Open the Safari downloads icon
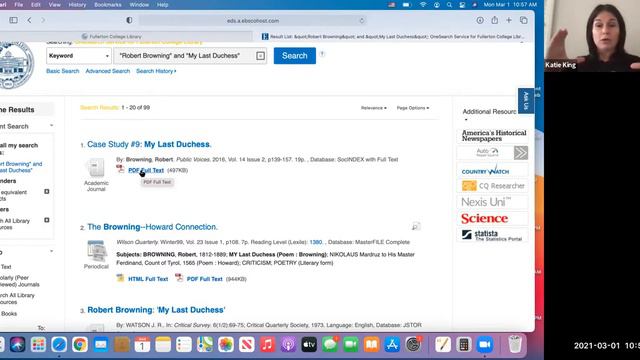Screen dimensions: 640x360 (480, 20)
